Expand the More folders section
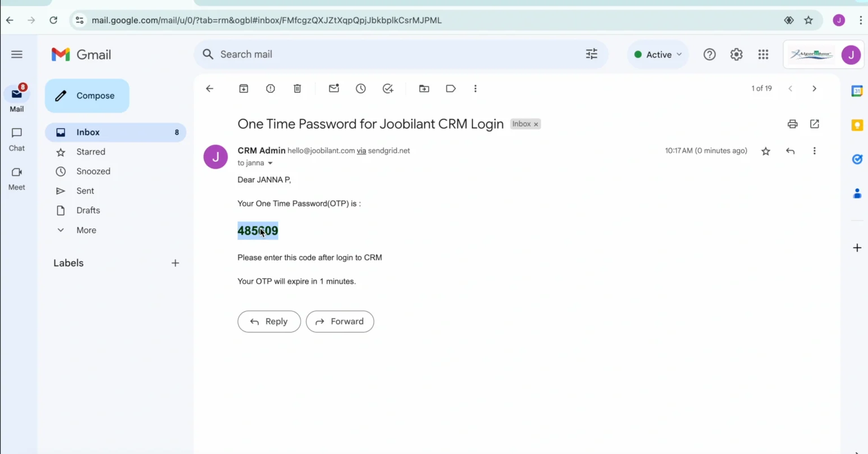Screen dimensions: 868x454 tap(86, 230)
